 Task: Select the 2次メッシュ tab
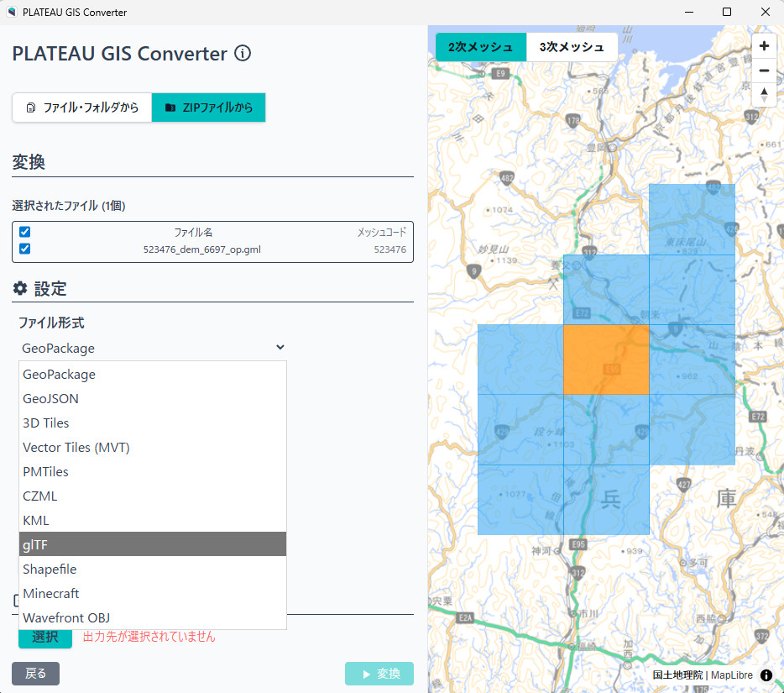coord(480,48)
